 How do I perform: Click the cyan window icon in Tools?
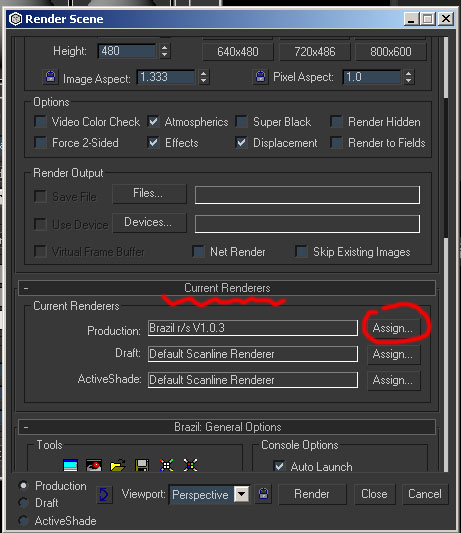click(x=70, y=465)
